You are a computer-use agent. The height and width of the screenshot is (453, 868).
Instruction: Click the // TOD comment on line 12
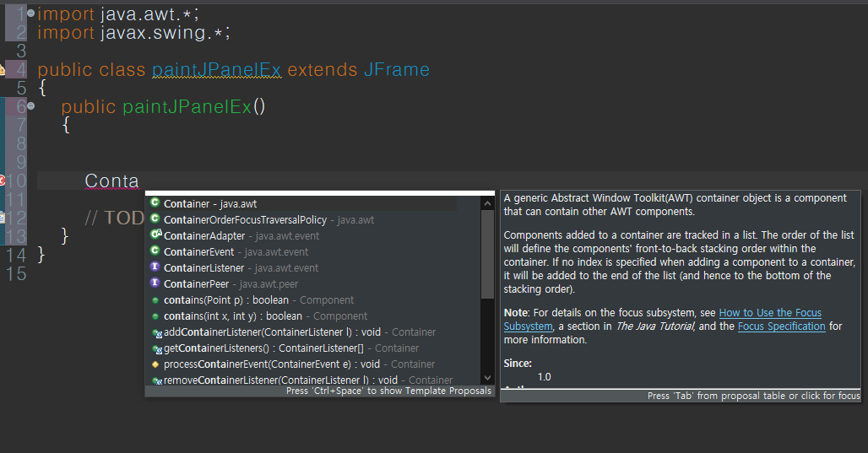pyautogui.click(x=115, y=218)
